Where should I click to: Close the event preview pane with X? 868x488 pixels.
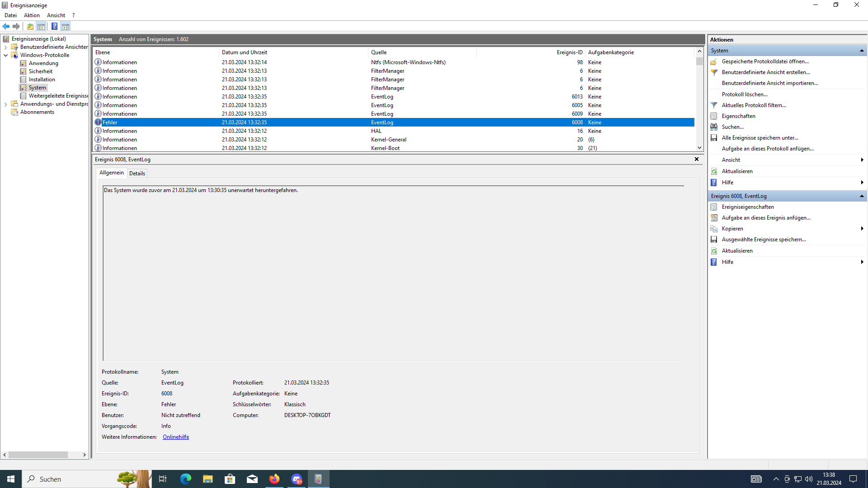tap(696, 159)
